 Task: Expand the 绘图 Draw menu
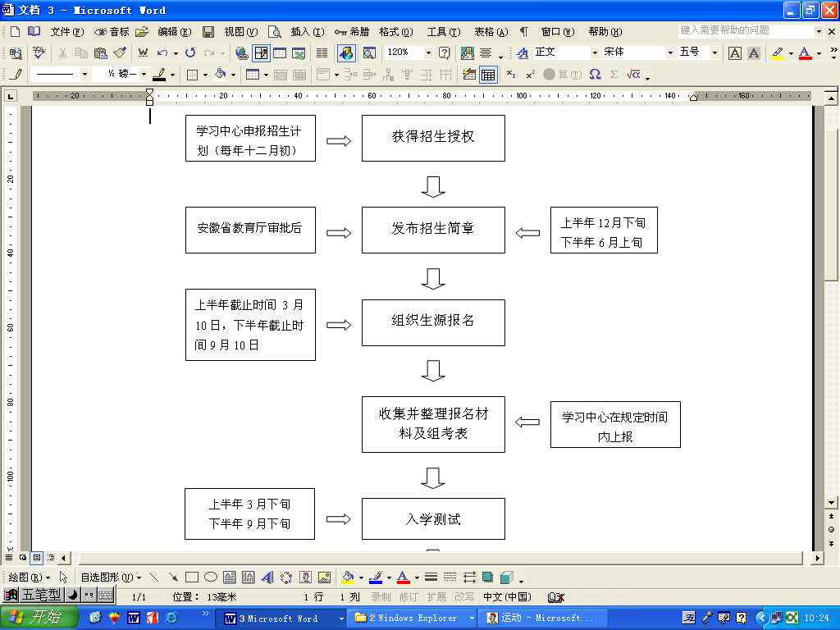click(x=29, y=577)
